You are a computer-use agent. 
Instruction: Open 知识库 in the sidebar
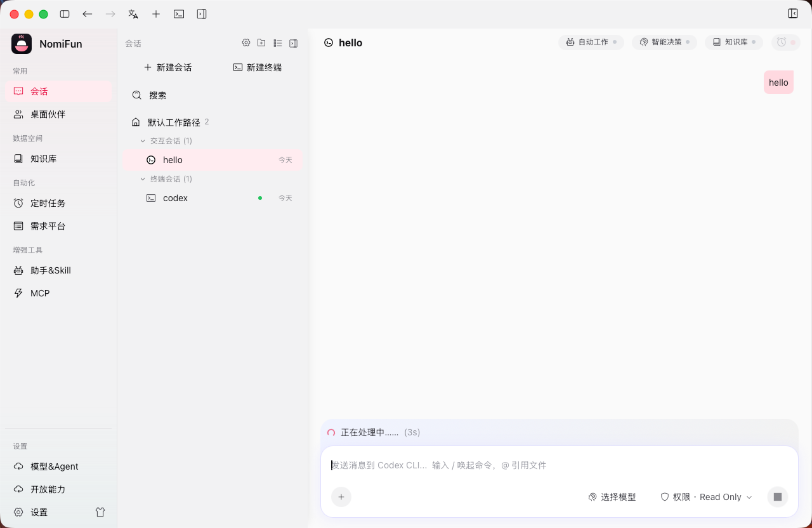tap(58, 159)
